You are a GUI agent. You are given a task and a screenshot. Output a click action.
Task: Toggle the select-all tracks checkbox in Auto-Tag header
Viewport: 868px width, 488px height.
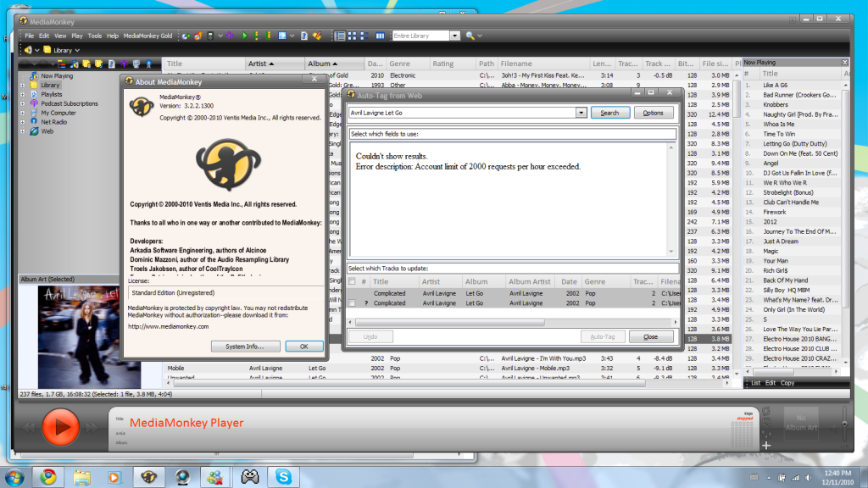click(x=352, y=281)
